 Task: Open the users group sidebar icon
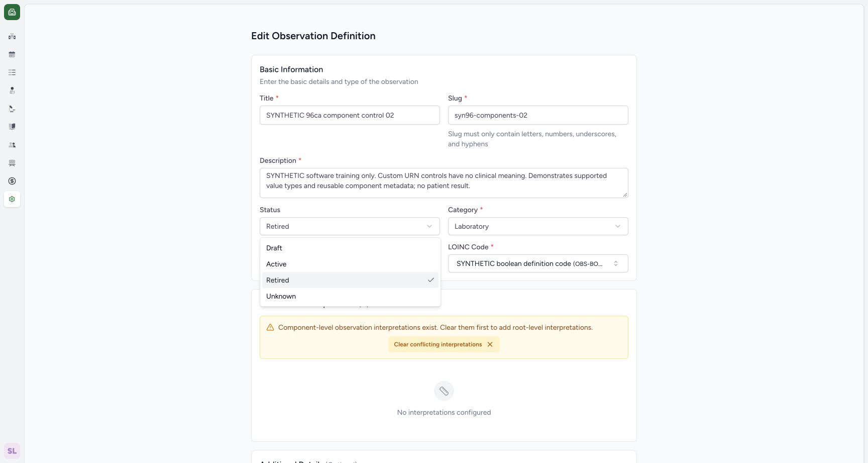pos(12,145)
